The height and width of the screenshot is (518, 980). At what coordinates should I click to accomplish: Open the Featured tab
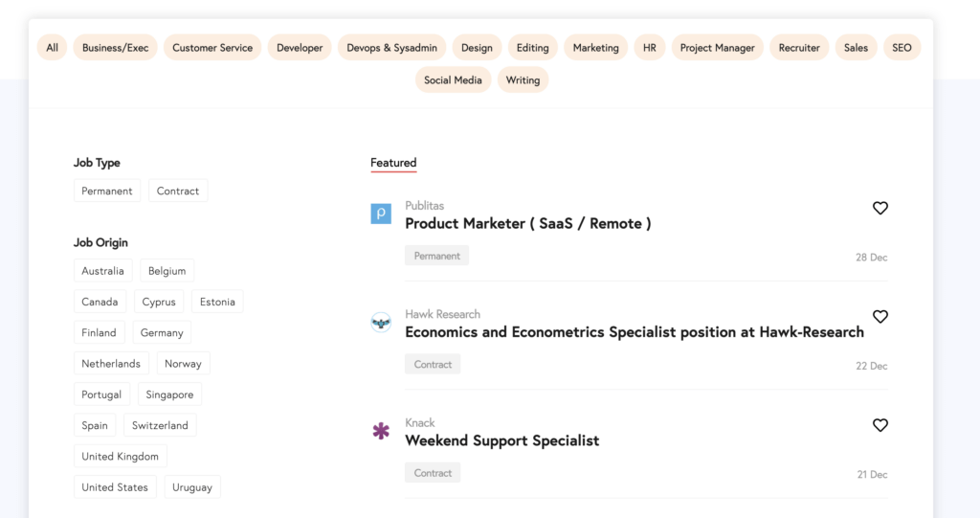[393, 163]
